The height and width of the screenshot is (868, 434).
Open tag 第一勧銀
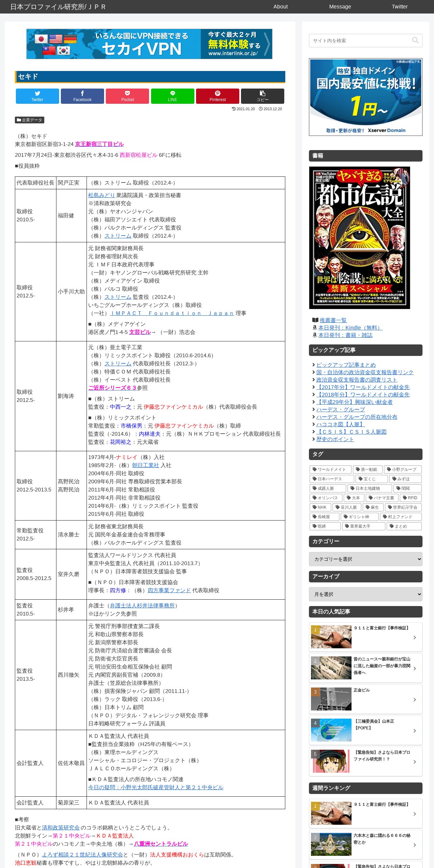pyautogui.click(x=368, y=469)
